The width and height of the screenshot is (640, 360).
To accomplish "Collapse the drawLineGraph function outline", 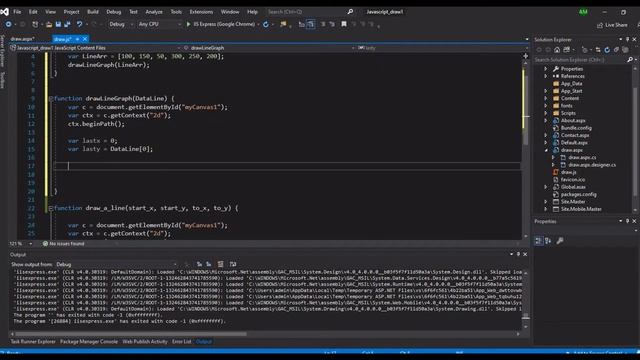I will 51,98.
